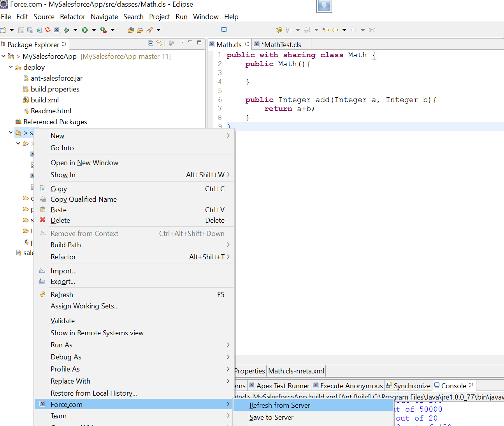
Task: Select Save to Server in submenu
Action: point(313,417)
